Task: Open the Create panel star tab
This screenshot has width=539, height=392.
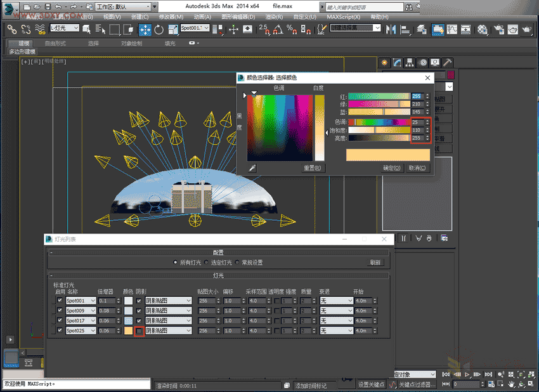Action: 384,62
